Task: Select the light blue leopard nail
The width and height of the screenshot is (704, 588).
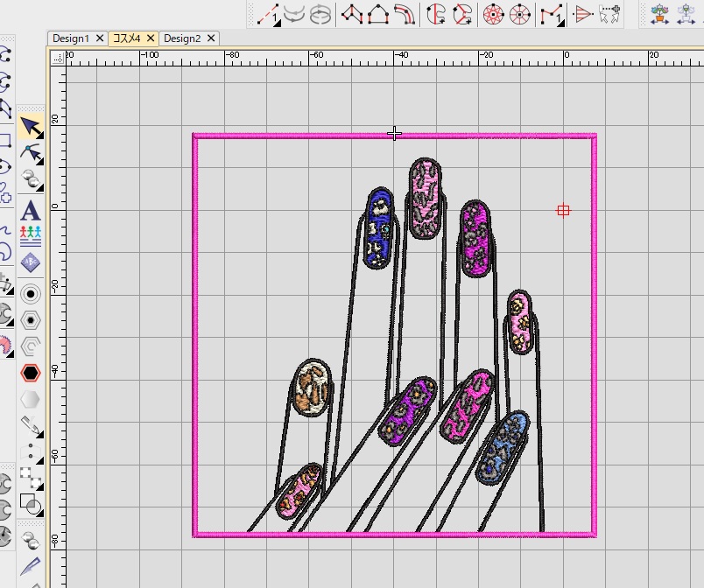Action: pos(503,448)
